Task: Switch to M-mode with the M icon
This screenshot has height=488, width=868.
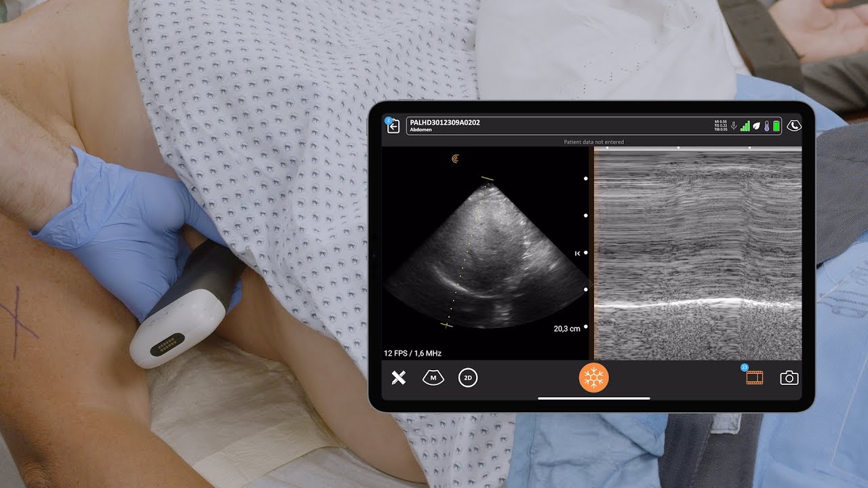Action: pos(433,378)
